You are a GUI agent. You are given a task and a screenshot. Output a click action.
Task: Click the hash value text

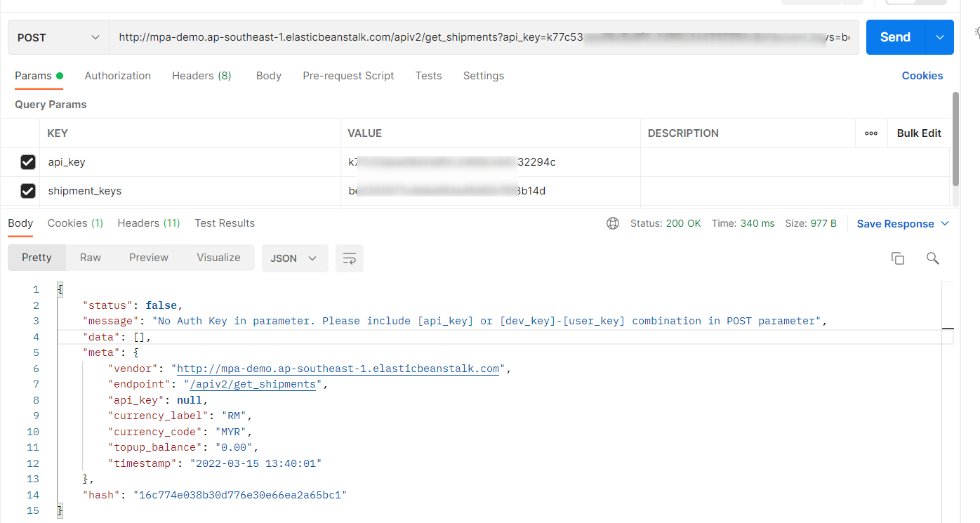pyautogui.click(x=240, y=495)
